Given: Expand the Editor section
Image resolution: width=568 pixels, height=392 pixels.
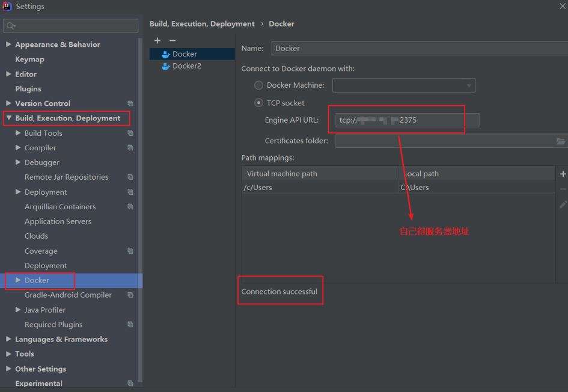Looking at the screenshot, I should pos(8,74).
